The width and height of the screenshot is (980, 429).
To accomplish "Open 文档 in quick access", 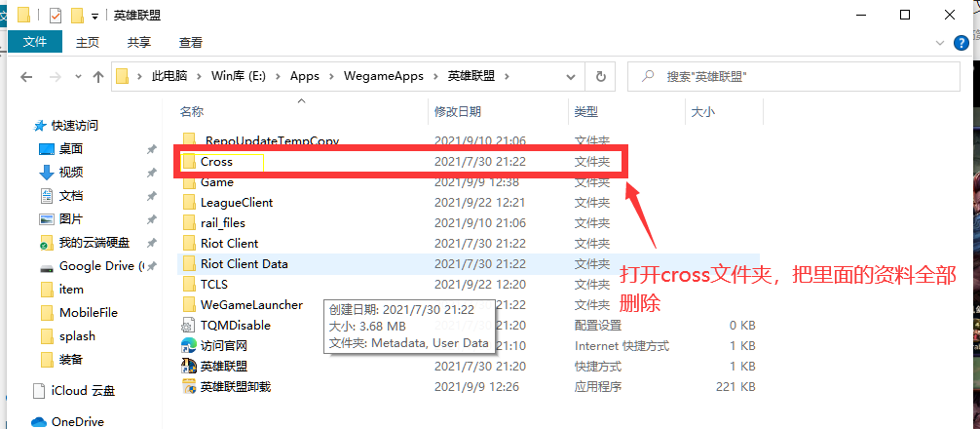I will pyautogui.click(x=70, y=196).
